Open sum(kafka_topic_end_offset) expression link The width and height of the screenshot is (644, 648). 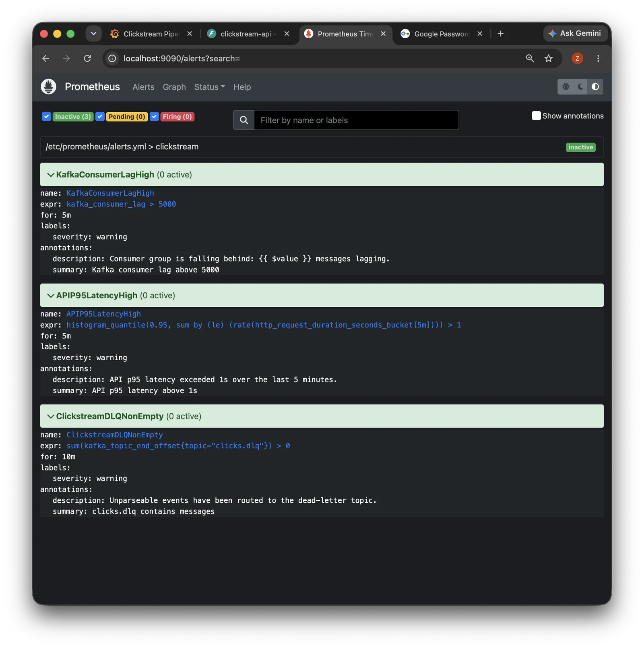tap(178, 446)
